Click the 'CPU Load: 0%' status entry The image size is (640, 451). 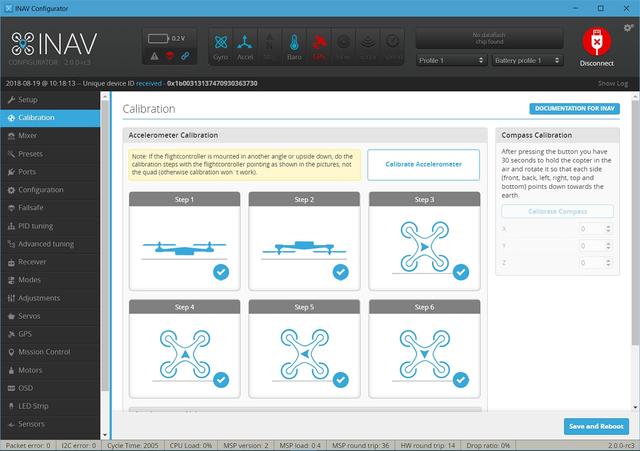tap(191, 445)
